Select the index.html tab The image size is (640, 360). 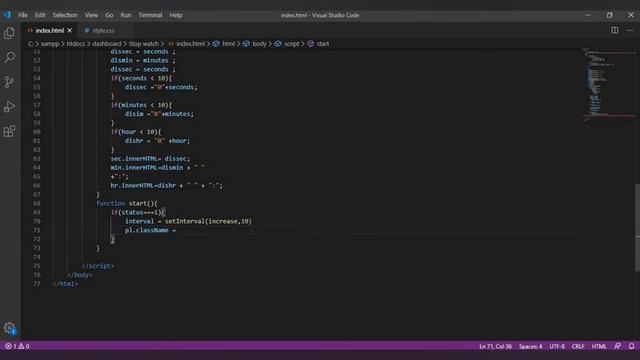coord(49,31)
